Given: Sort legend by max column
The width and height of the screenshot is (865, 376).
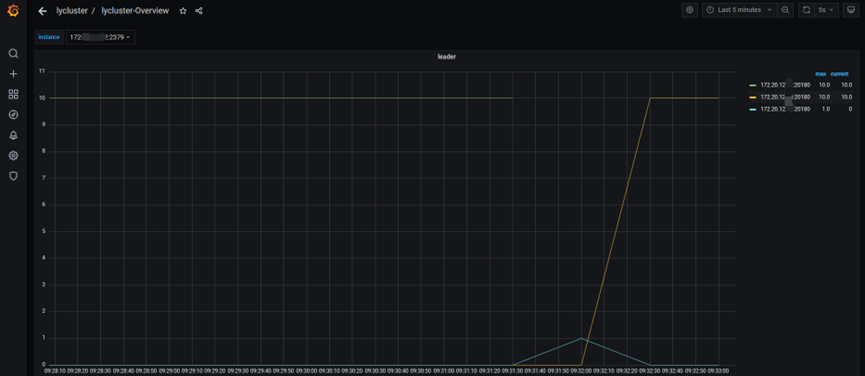Looking at the screenshot, I should click(x=820, y=74).
